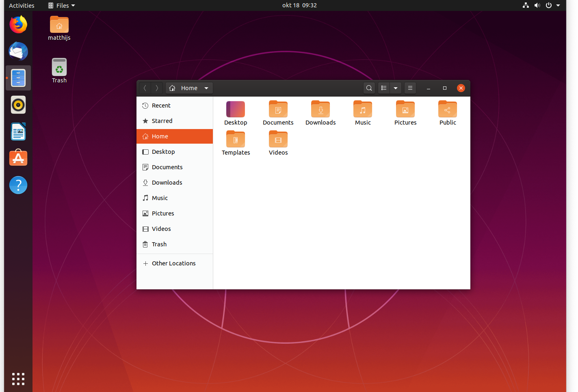Open the Files hamburger menu
The height and width of the screenshot is (392, 578).
(410, 88)
